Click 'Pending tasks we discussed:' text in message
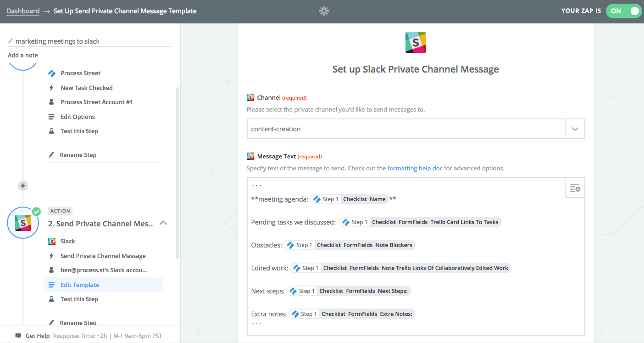Screen dimensions: 644x343 point(294,222)
